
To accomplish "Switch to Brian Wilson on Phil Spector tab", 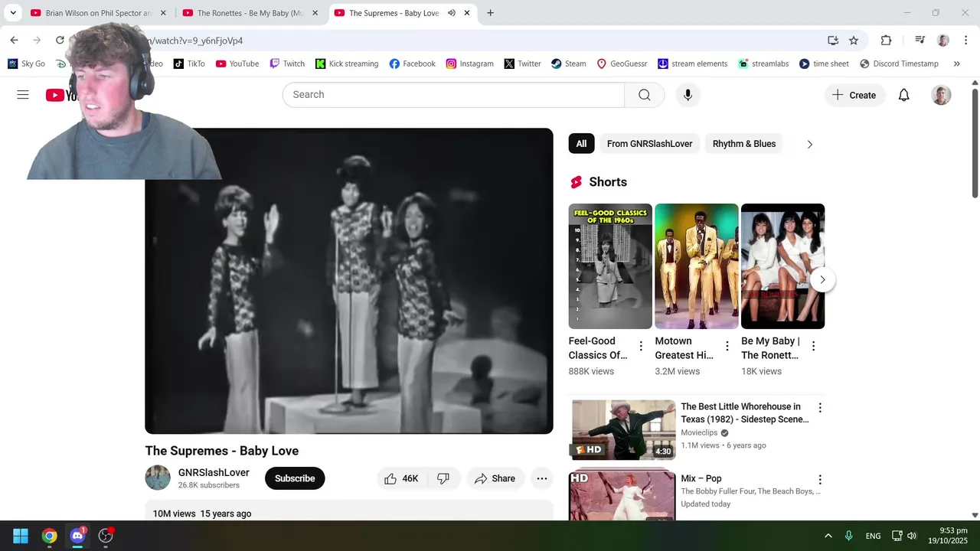I will coord(97,13).
